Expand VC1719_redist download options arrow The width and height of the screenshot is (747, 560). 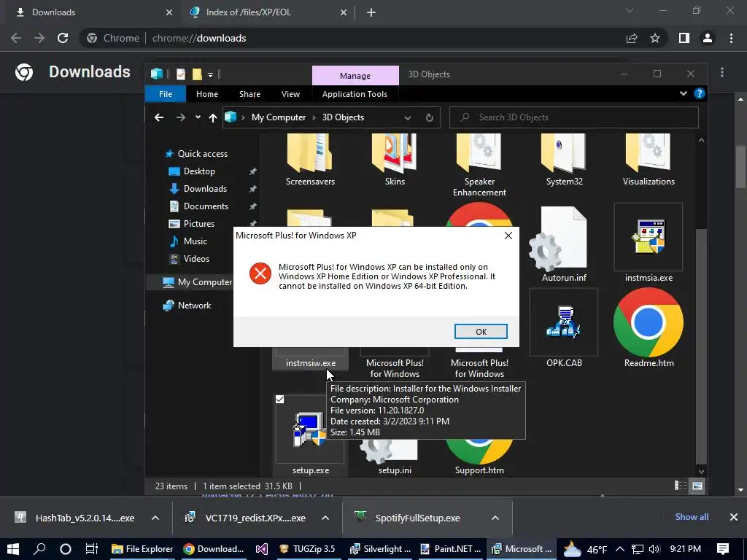[x=325, y=518]
